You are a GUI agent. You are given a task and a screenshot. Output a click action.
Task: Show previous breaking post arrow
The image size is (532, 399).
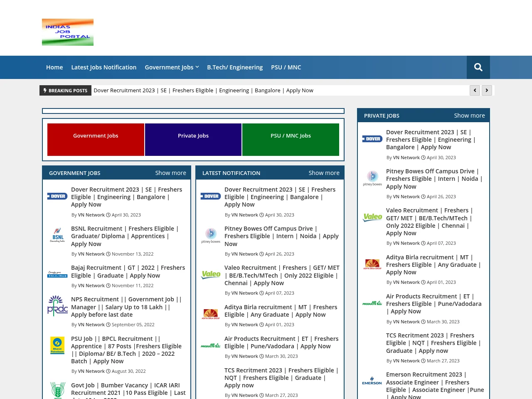coord(475,90)
